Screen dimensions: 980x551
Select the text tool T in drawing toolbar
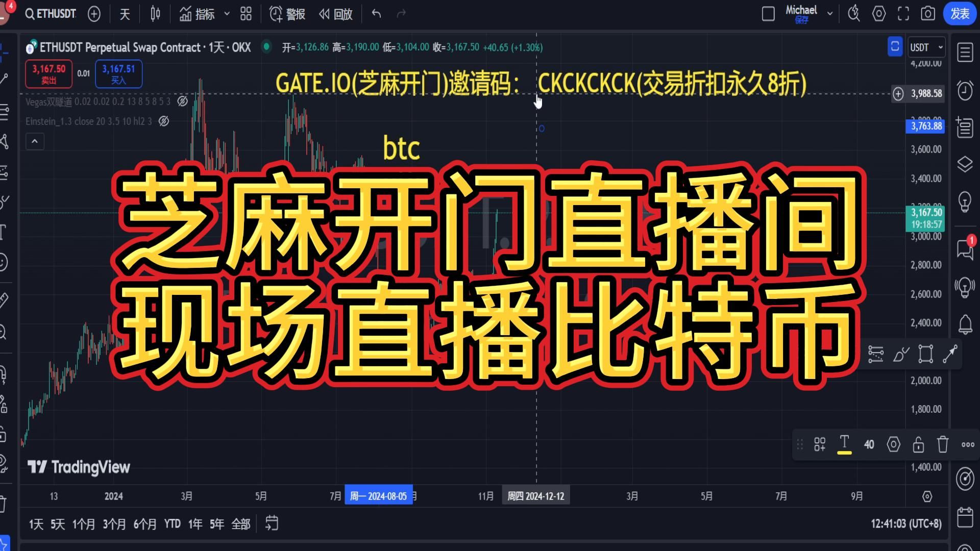pyautogui.click(x=3, y=232)
